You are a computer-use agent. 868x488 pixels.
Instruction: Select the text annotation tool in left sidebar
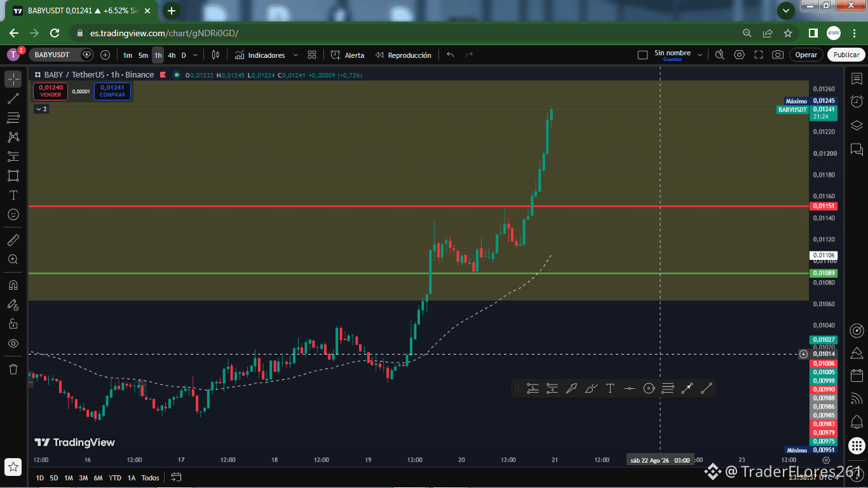[13, 195]
